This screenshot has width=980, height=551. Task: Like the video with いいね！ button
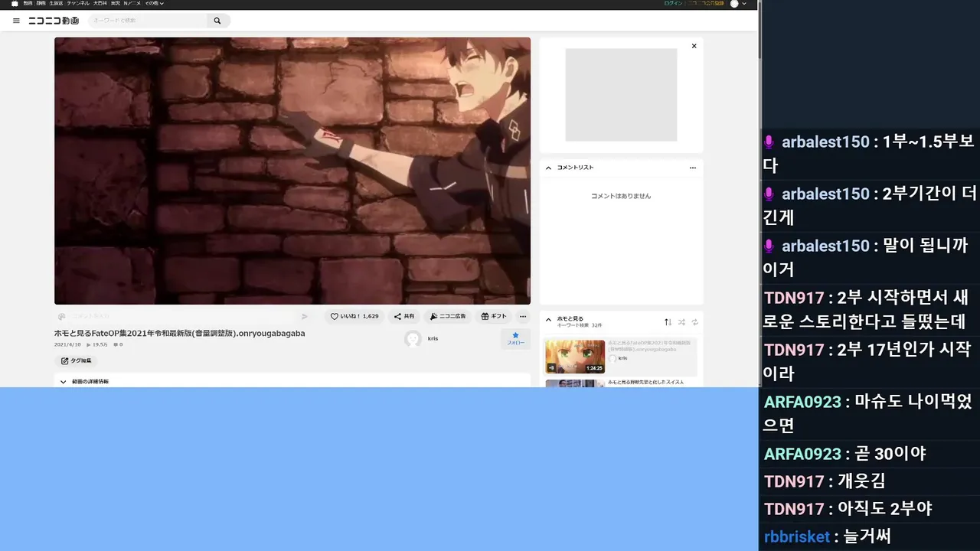coord(354,316)
